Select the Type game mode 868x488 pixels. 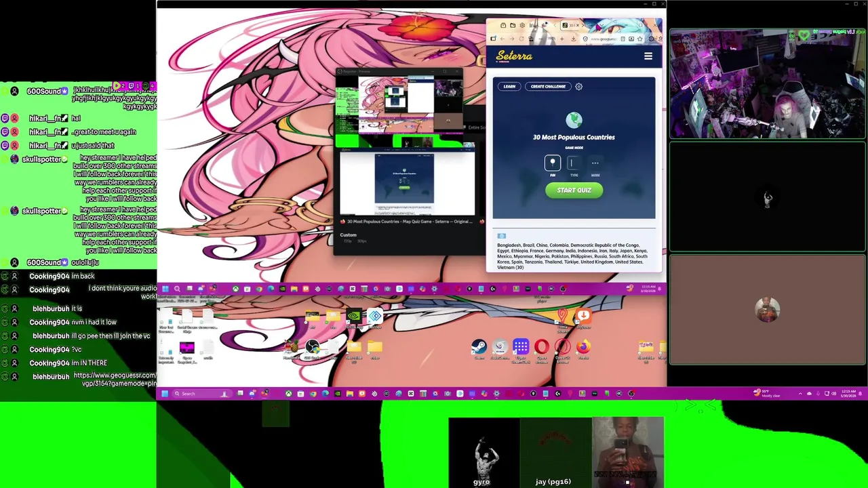[574, 163]
